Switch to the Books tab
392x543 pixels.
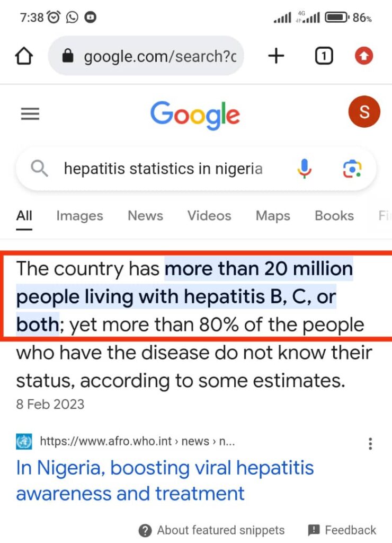334,216
